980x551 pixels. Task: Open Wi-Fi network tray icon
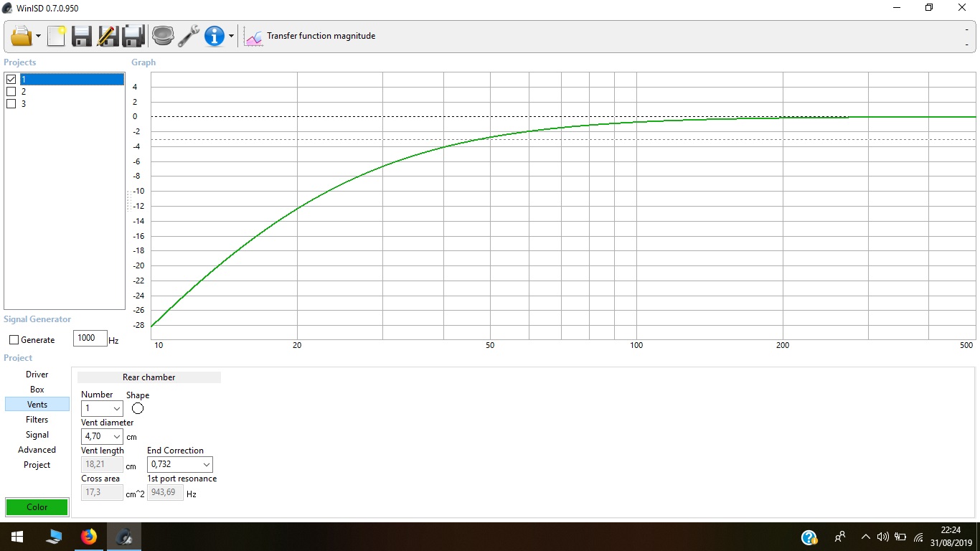tap(918, 537)
